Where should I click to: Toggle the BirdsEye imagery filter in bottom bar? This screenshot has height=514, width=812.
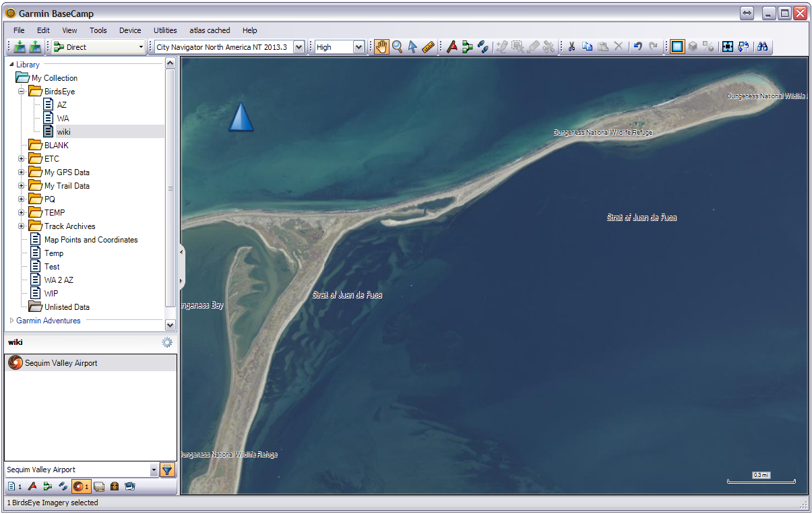click(81, 486)
